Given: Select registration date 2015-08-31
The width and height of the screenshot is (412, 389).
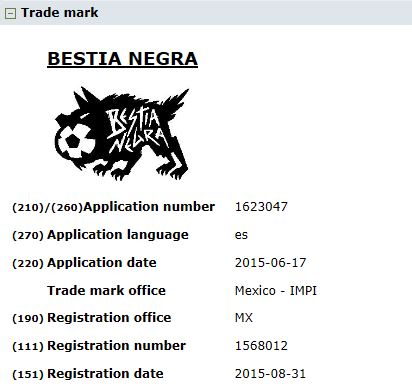Looking at the screenshot, I should [270, 374].
